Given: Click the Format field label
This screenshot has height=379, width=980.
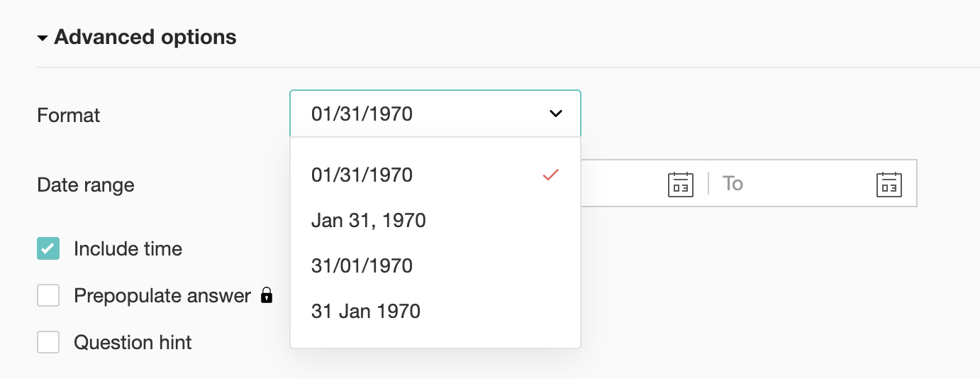Looking at the screenshot, I should [68, 115].
